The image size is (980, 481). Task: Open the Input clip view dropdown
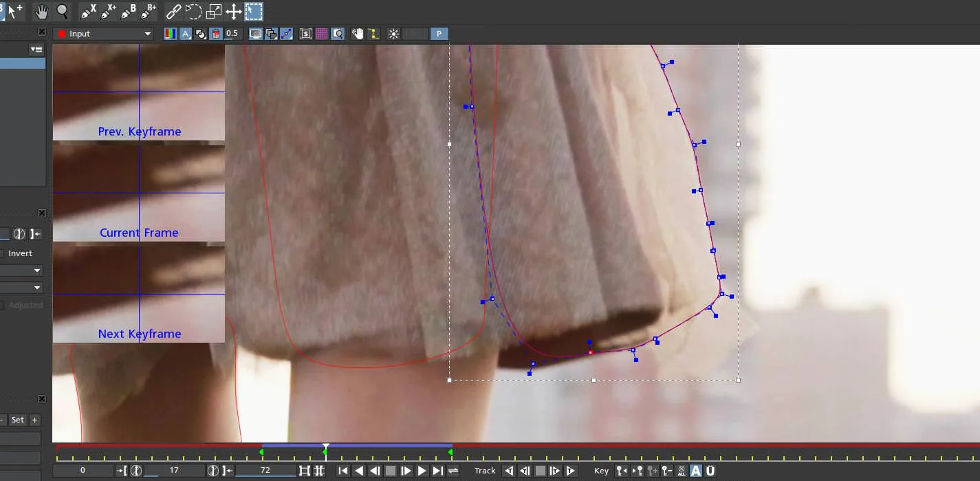coord(104,34)
